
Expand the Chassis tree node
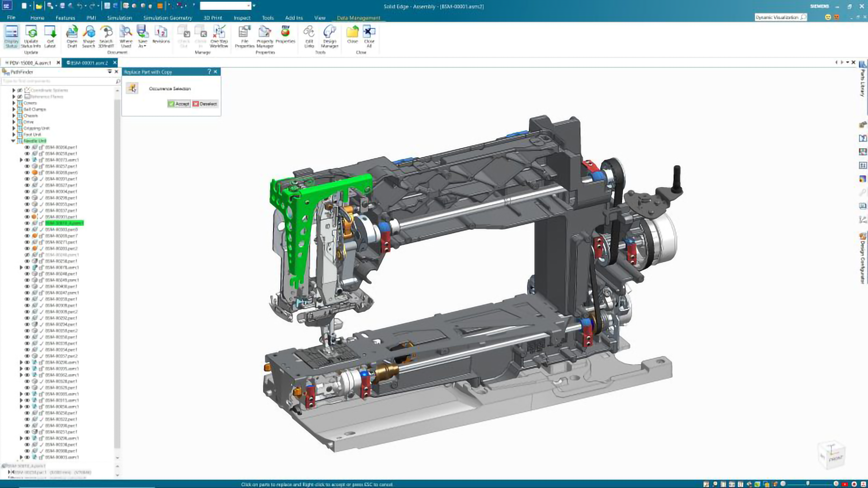coord(14,116)
